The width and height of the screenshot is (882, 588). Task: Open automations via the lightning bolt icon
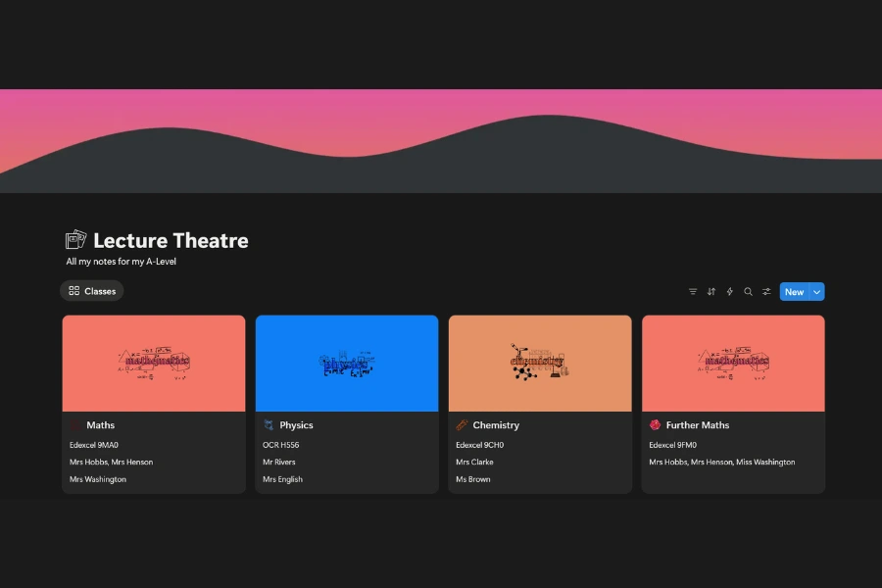pos(730,292)
